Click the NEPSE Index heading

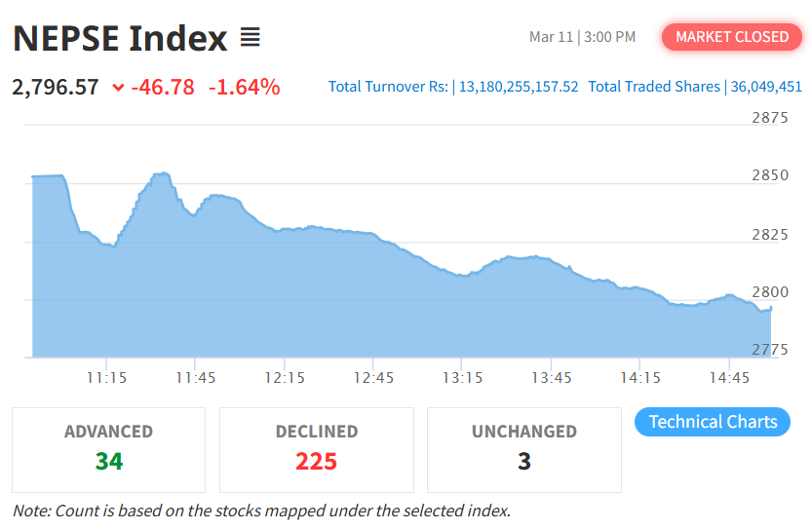click(x=120, y=39)
